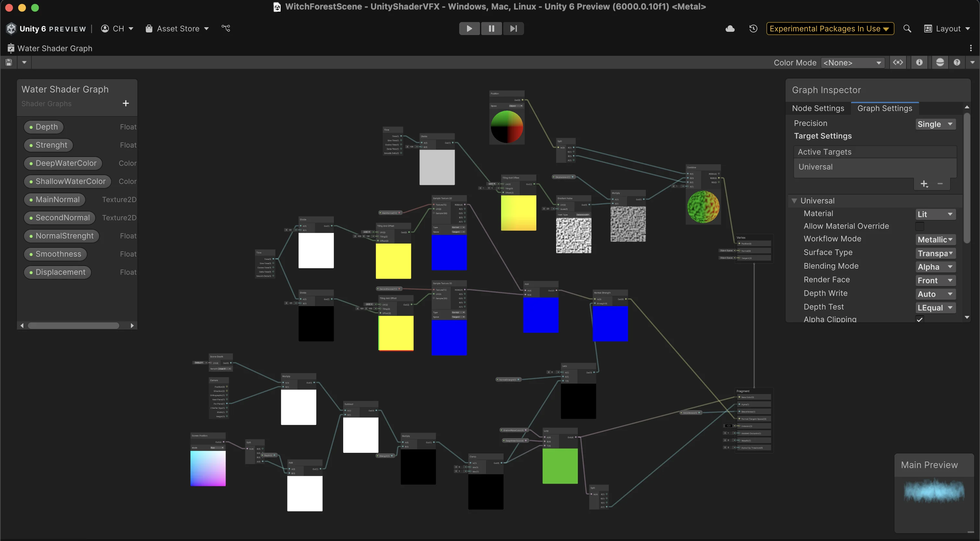Viewport: 980px width, 541px height.
Task: Click the Pause button
Action: coord(491,29)
